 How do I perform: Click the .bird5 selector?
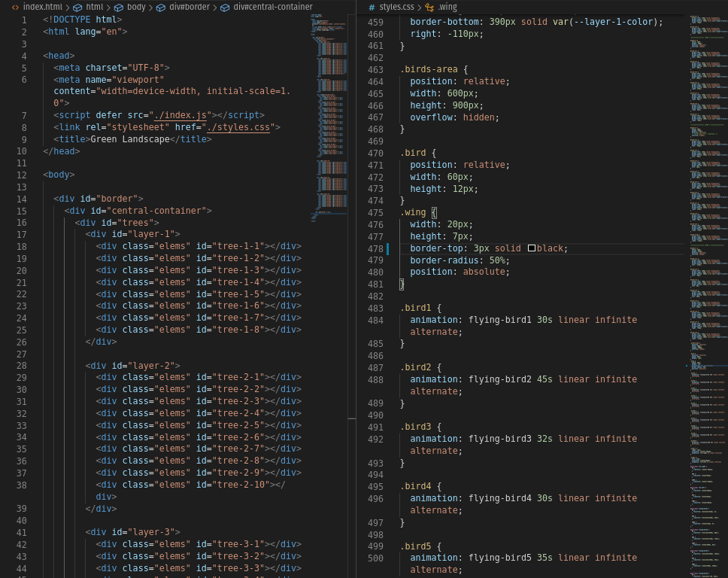pyautogui.click(x=416, y=546)
